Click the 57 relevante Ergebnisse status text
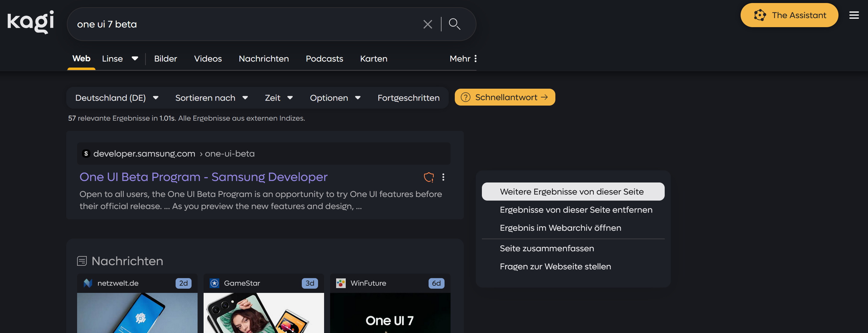868x333 pixels. click(x=186, y=118)
